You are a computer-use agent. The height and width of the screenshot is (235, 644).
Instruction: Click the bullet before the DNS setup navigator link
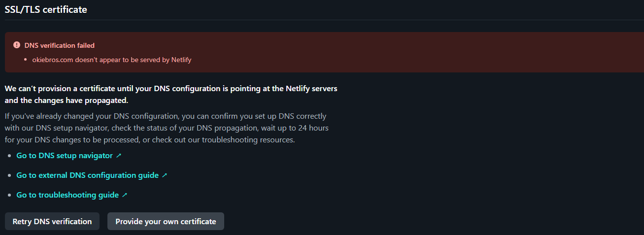tap(9, 156)
